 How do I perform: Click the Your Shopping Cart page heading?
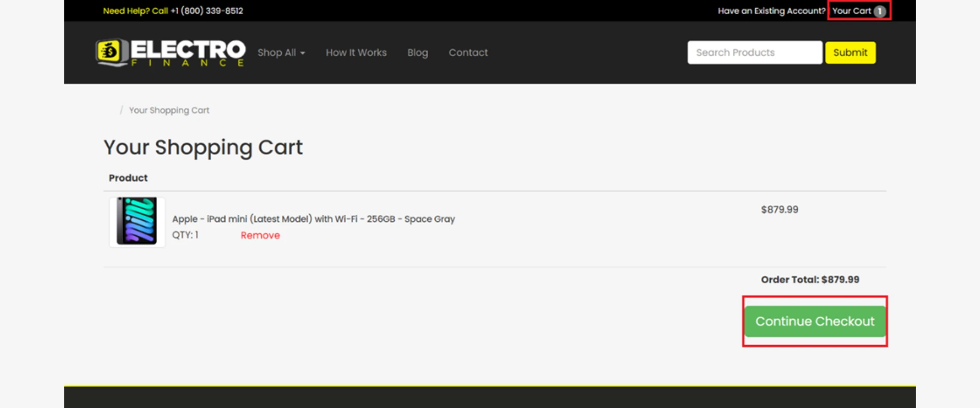click(203, 147)
